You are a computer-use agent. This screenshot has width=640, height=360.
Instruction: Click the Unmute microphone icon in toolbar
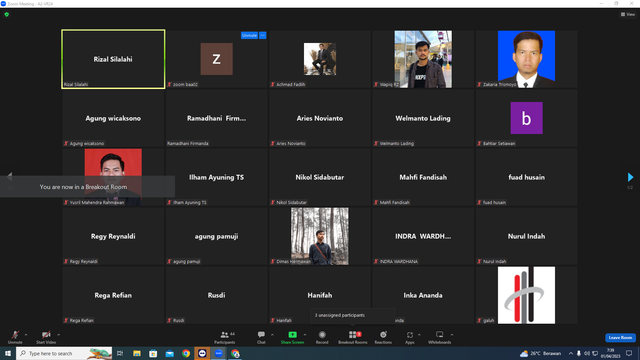coord(15,335)
